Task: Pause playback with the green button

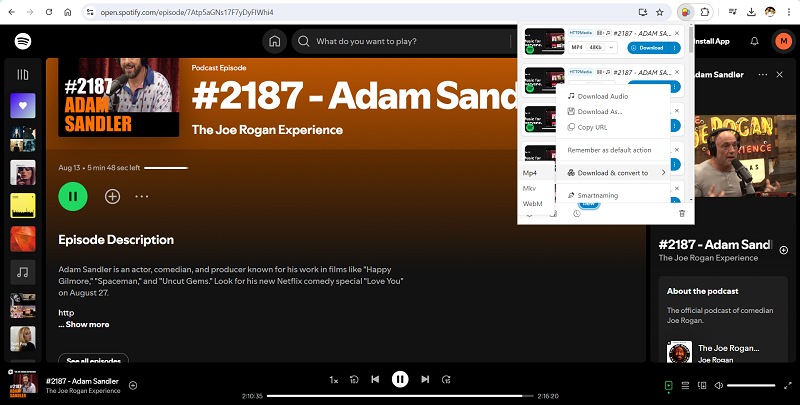Action: point(73,196)
